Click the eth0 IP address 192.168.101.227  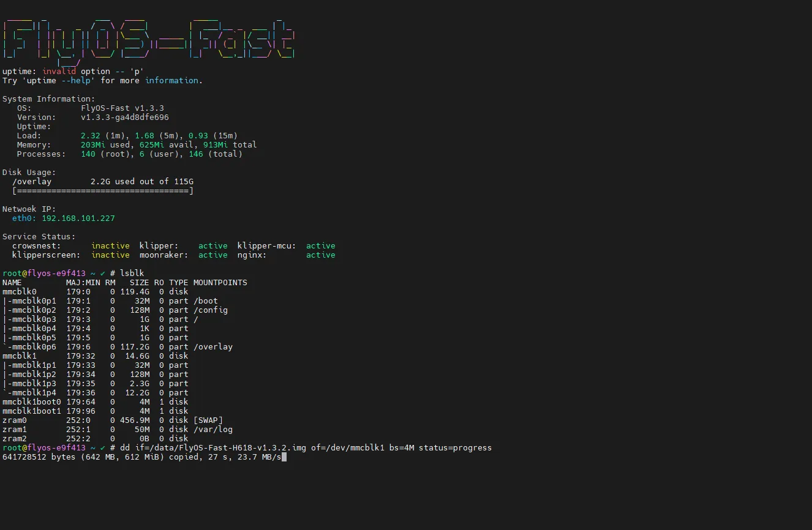click(78, 218)
